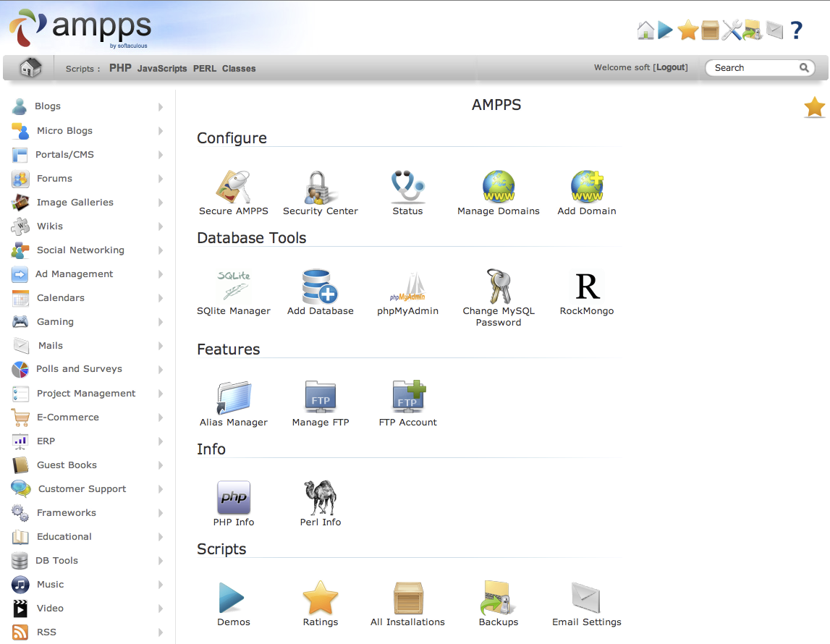This screenshot has width=830, height=644.
Task: Open the Alias Manager folder icon
Action: (x=234, y=397)
